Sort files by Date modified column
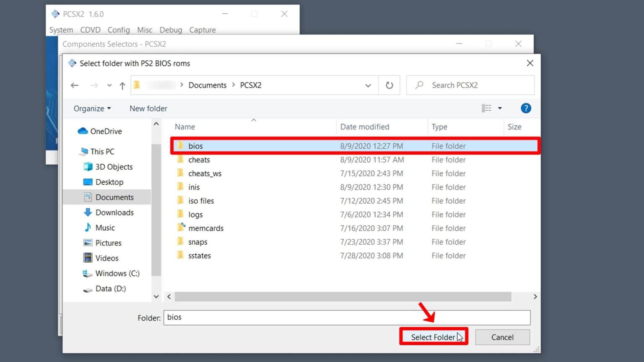This screenshot has height=362, width=644. [364, 127]
